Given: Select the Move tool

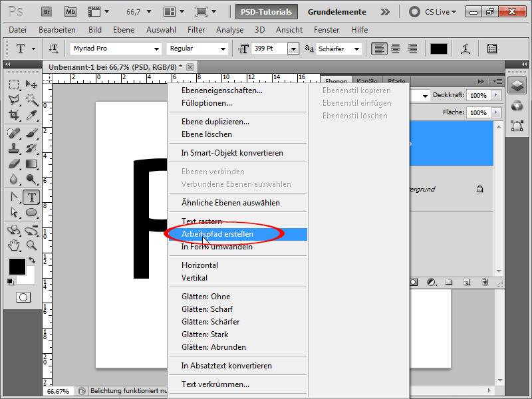Looking at the screenshot, I should point(31,84).
